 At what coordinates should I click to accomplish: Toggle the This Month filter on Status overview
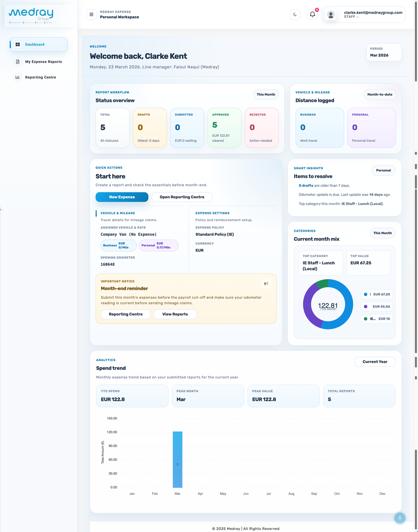point(266,94)
